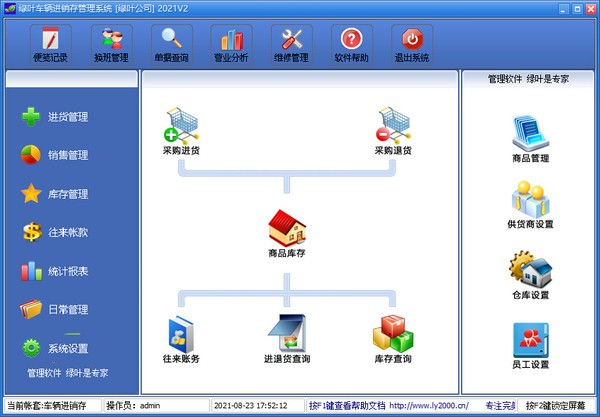
Task: Click 按F2键锁定屏幕 status text
Action: point(556,406)
